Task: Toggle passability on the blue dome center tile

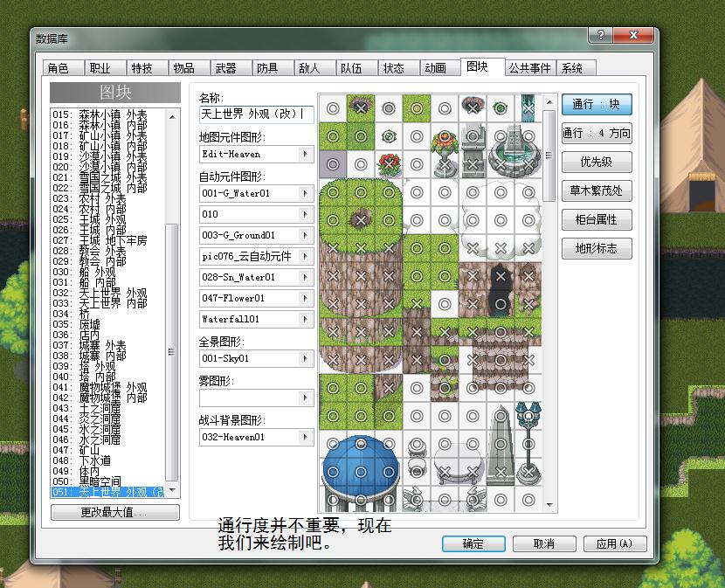Action: coord(361,472)
